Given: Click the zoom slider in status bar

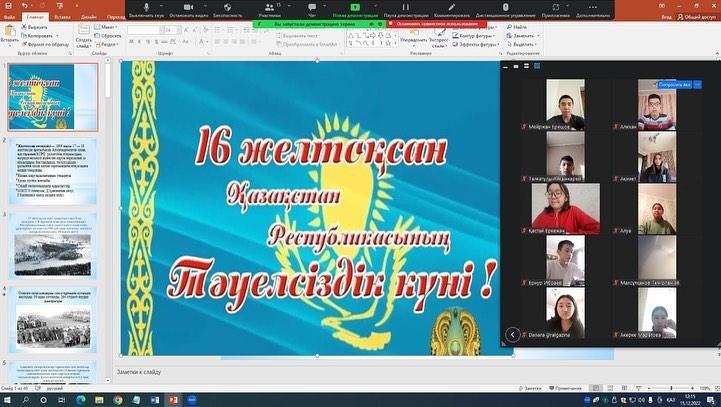Looking at the screenshot, I should pyautogui.click(x=670, y=389).
